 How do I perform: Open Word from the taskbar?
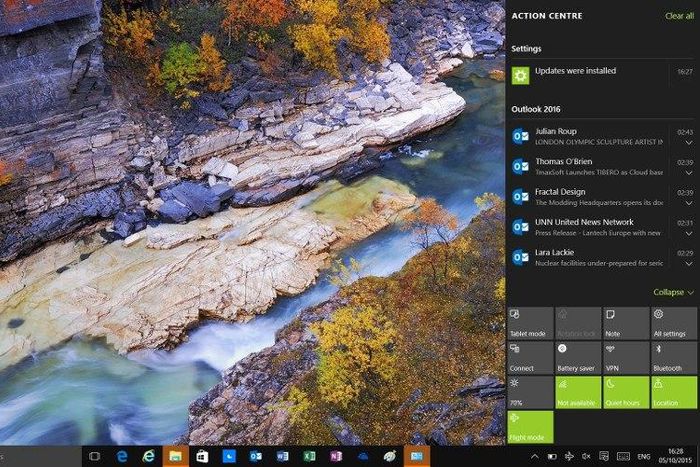coord(283,456)
